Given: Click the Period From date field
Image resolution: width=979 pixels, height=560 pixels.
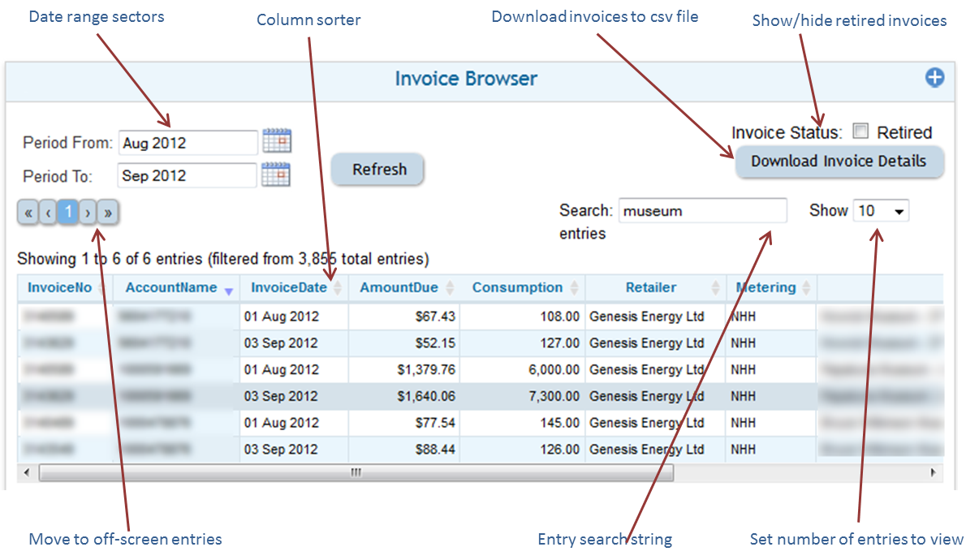Looking at the screenshot, I should (x=188, y=143).
